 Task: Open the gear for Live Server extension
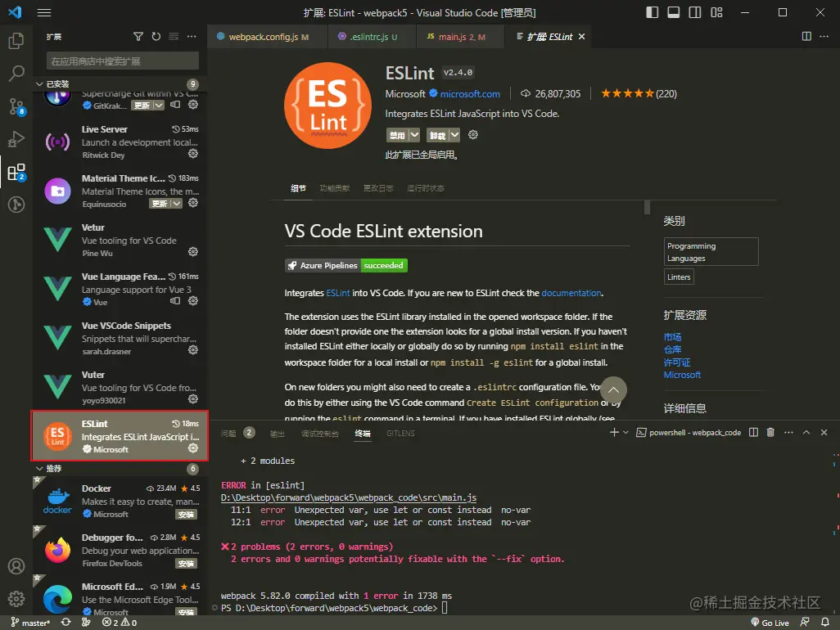(x=193, y=154)
